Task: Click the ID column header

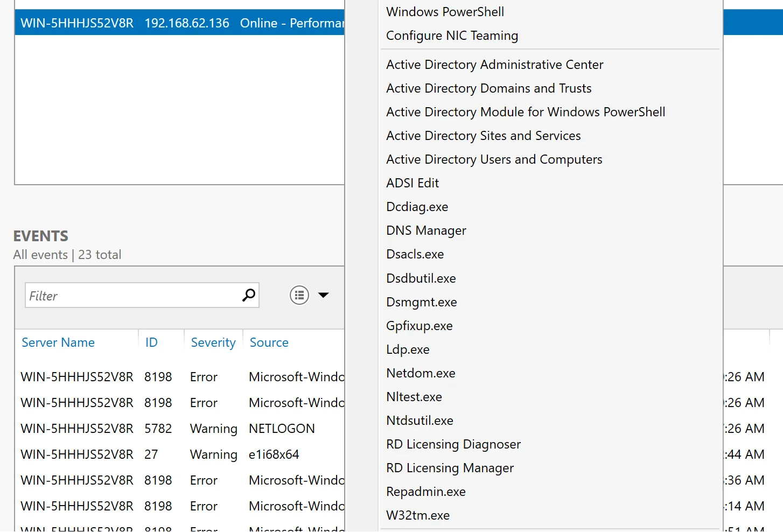Action: [151, 342]
